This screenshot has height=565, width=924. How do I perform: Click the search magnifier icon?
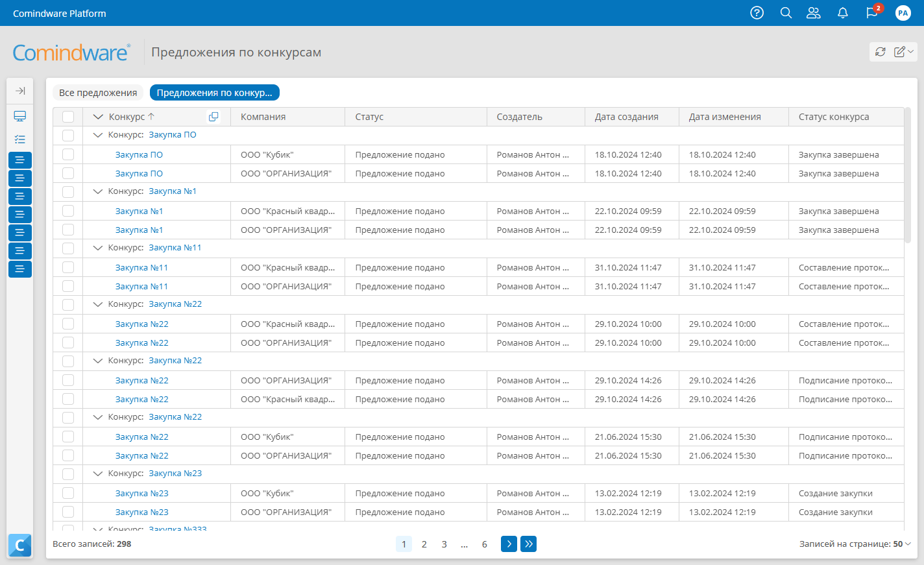(x=786, y=13)
